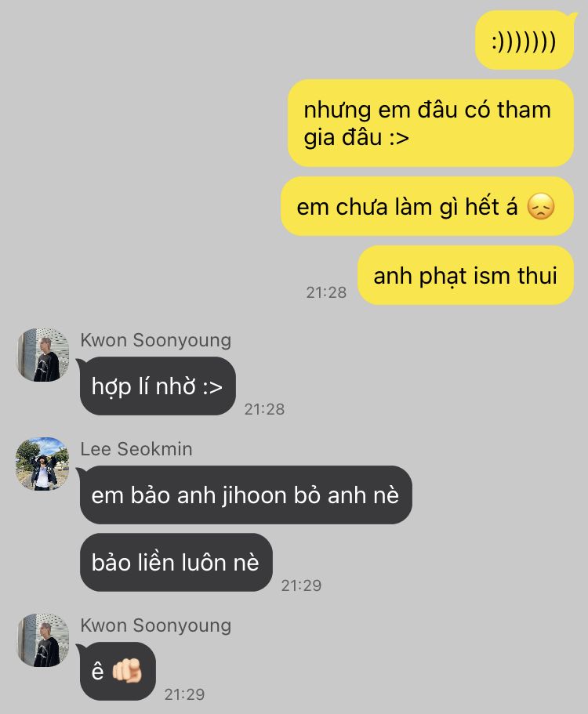This screenshot has height=714, width=588.
Task: Click the pointing finger emoji
Action: (127, 671)
